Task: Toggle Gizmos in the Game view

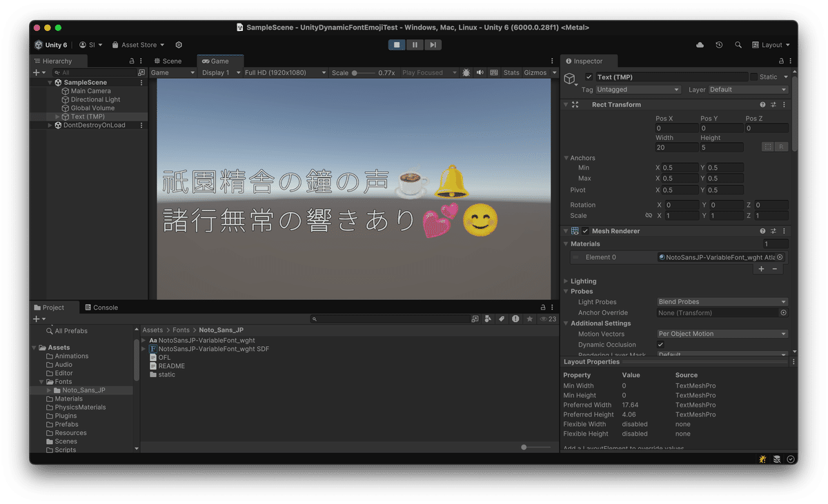Action: click(535, 72)
